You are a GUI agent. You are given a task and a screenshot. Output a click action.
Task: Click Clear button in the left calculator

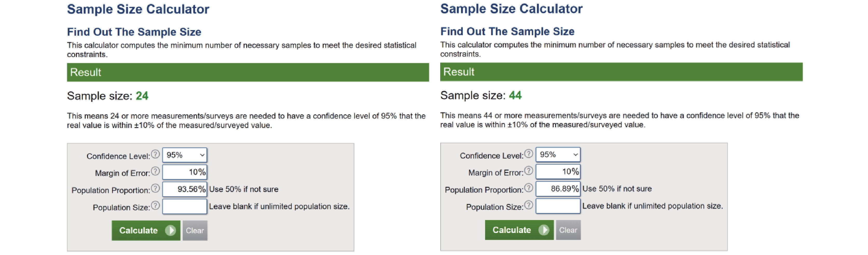(195, 230)
